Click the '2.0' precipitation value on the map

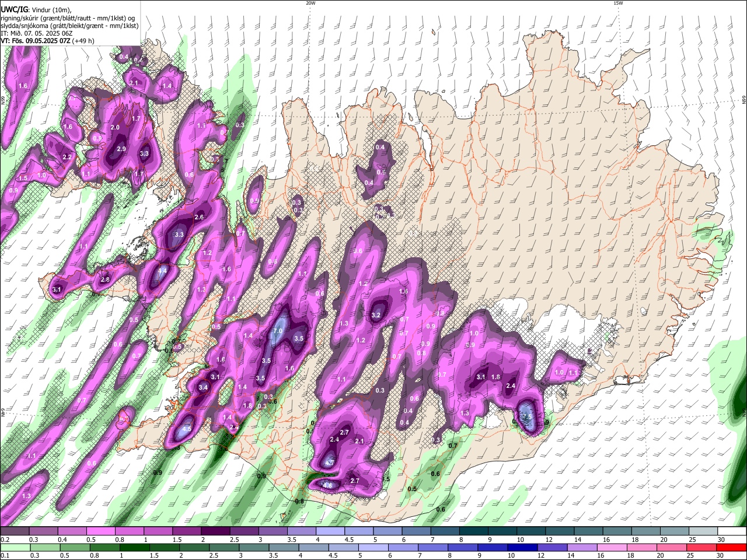click(x=115, y=127)
